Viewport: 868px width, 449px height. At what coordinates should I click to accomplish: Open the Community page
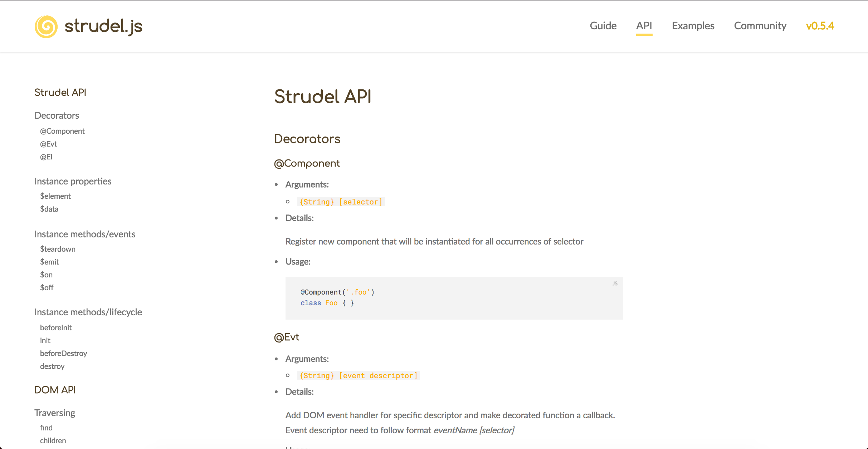tap(760, 26)
